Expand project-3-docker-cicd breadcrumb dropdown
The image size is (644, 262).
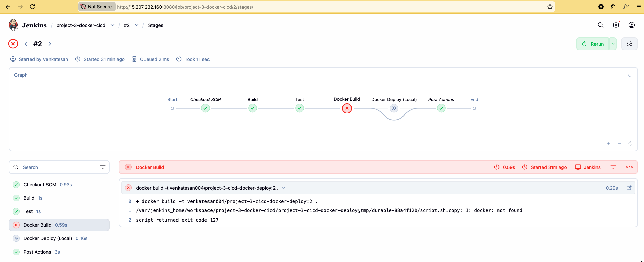[112, 25]
